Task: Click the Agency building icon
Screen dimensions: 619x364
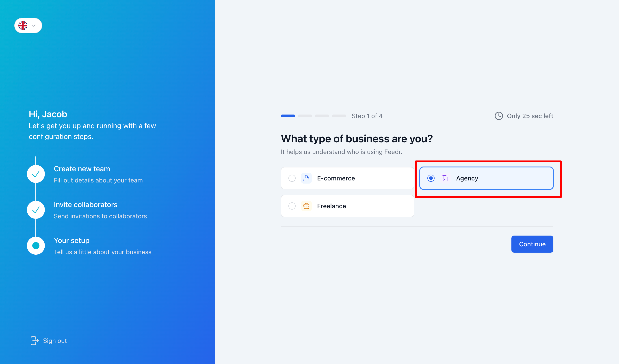Action: [445, 178]
